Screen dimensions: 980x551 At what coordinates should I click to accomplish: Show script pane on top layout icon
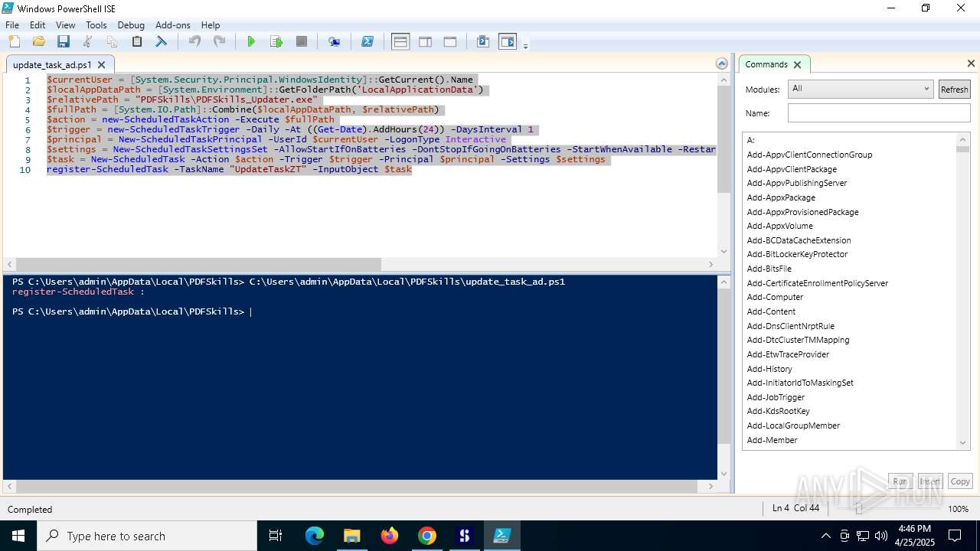(x=400, y=41)
